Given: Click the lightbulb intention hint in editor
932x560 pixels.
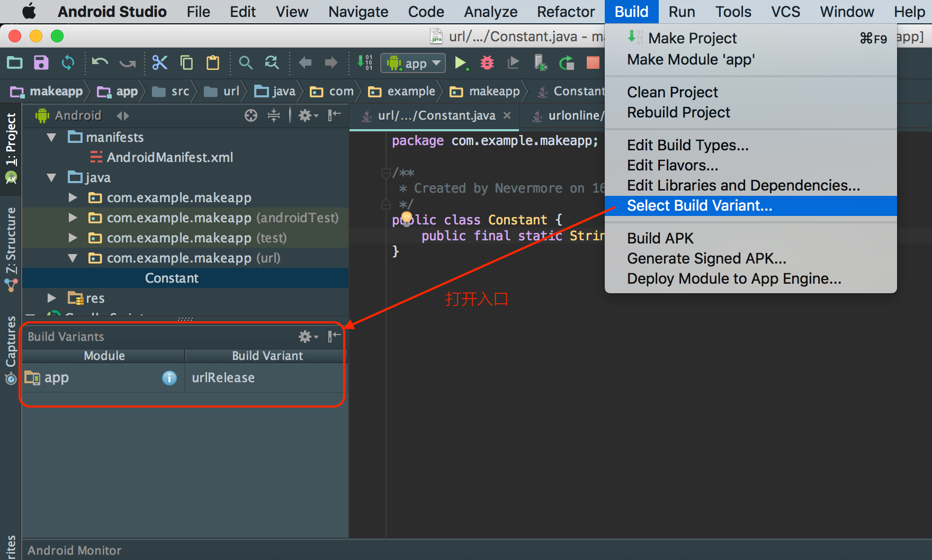Looking at the screenshot, I should click(406, 218).
